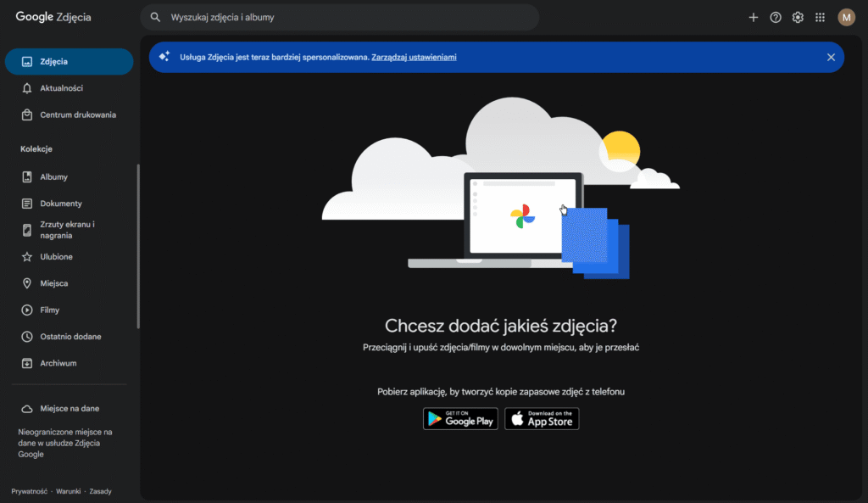Dismiss the personalization banner
This screenshot has height=503, width=868.
pos(829,57)
